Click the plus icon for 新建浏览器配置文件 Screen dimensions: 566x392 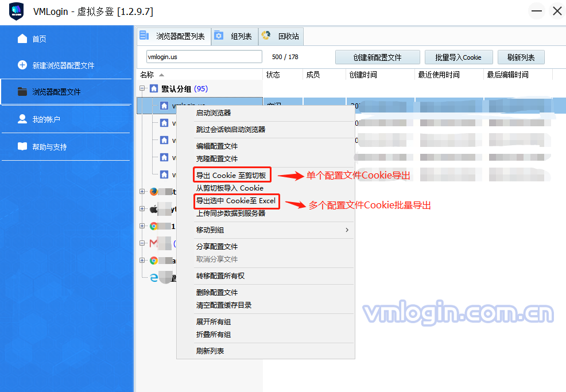click(x=22, y=65)
